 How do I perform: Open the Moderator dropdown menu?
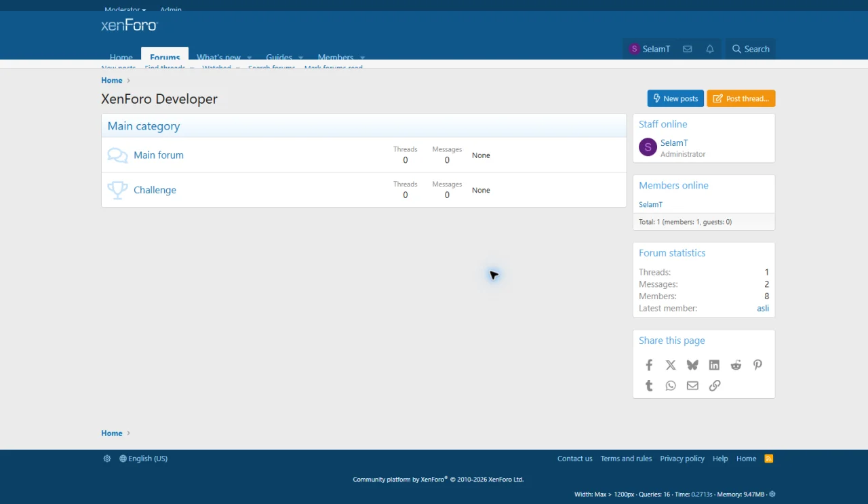[125, 10]
